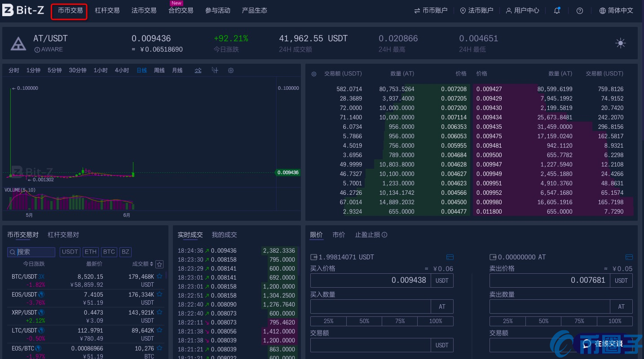Open the 币币账户 account dropdown
Viewport: 644px width, 359px height.
point(431,10)
